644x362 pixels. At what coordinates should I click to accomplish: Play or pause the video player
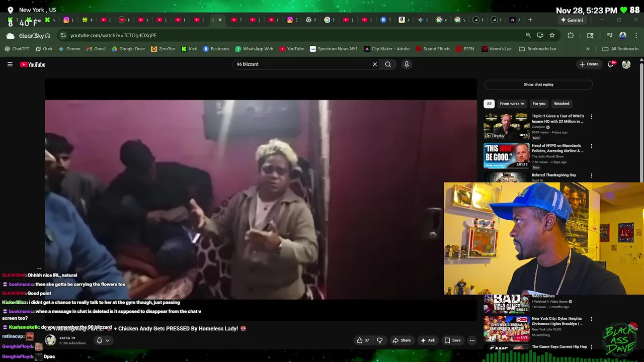tap(261, 199)
